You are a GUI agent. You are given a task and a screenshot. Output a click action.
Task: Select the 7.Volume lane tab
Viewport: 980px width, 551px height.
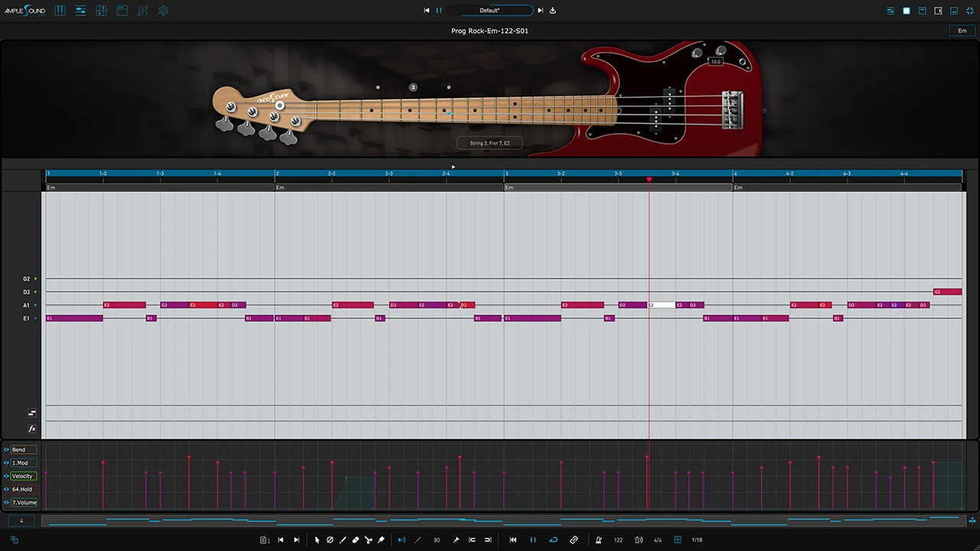tap(24, 502)
